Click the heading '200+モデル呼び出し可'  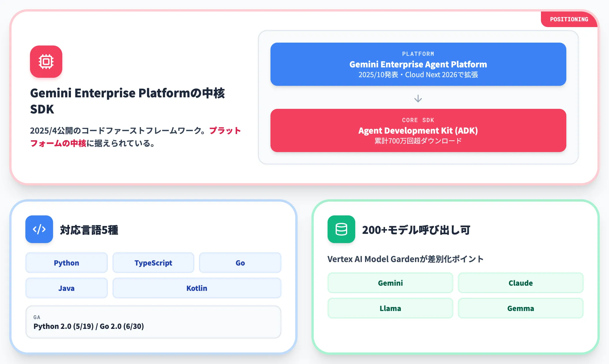[x=416, y=230]
